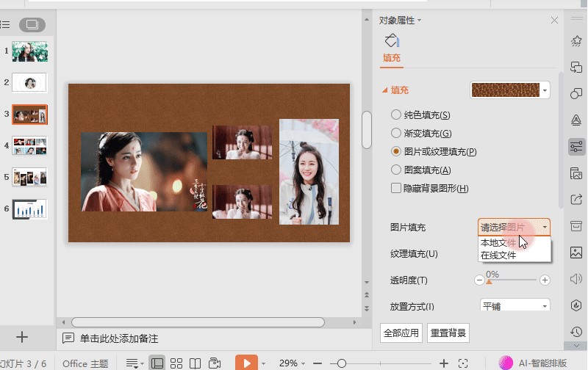Select 图片或纹理填充(P) radio button
This screenshot has width=588, height=370.
395,151
